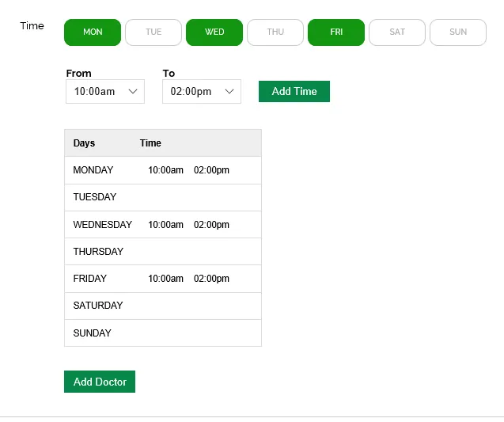The width and height of the screenshot is (504, 422).
Task: Select the SATURDAY table row
Action: 162,306
